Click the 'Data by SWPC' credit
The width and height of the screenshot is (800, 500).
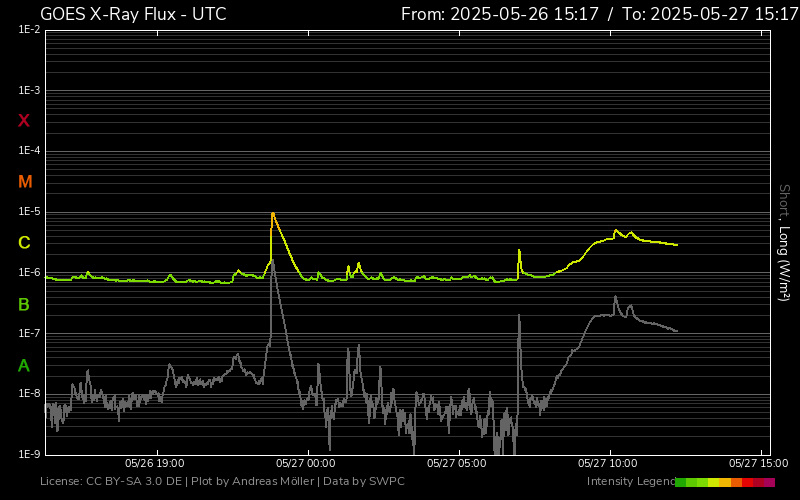[x=364, y=481]
